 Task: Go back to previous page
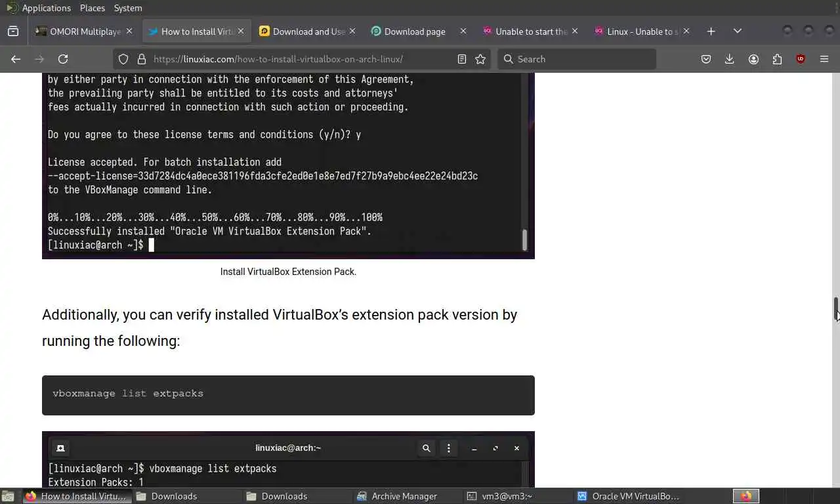pyautogui.click(x=16, y=59)
